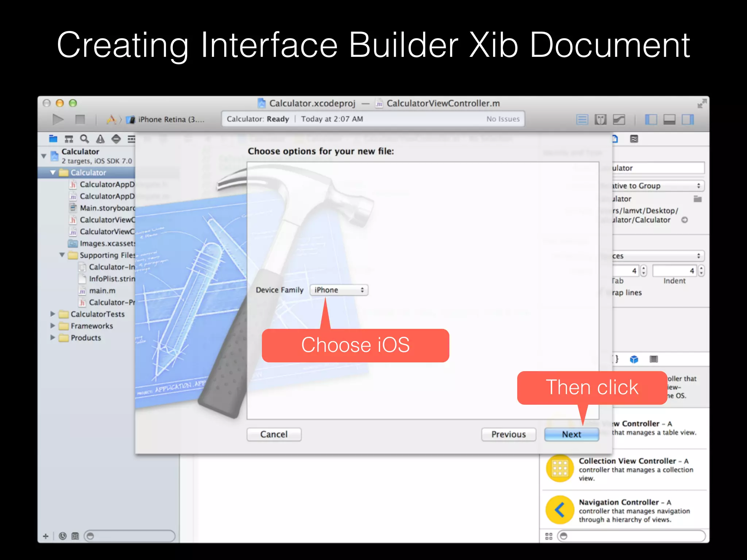Select Collection View Controller library item
This screenshot has width=747, height=560.
pyautogui.click(x=624, y=469)
